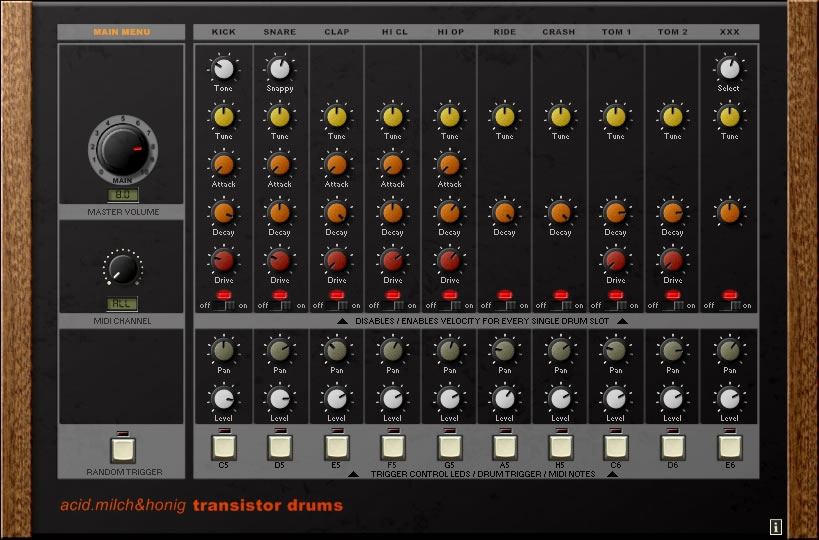Toggle Tom 1 velocity switch
The width and height of the screenshot is (819, 540).
[x=615, y=306]
